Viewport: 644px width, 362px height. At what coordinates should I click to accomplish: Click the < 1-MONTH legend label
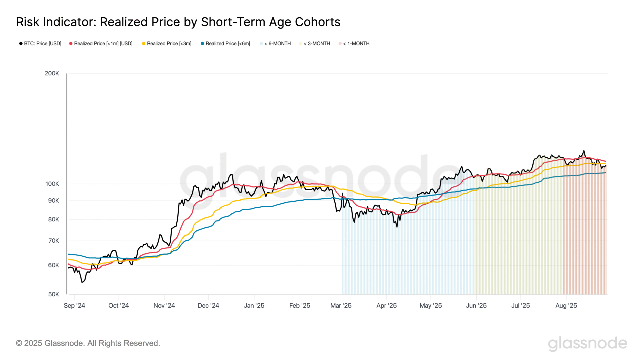pyautogui.click(x=356, y=43)
